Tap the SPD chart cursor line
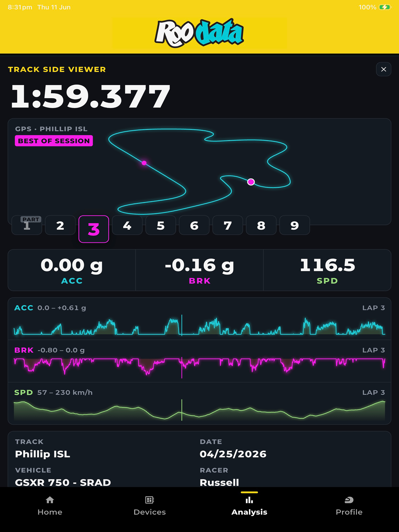The width and height of the screenshot is (399, 532). (182, 410)
